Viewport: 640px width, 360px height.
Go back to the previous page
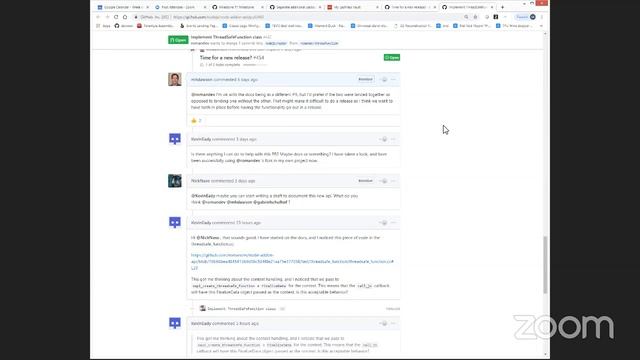click(x=98, y=17)
